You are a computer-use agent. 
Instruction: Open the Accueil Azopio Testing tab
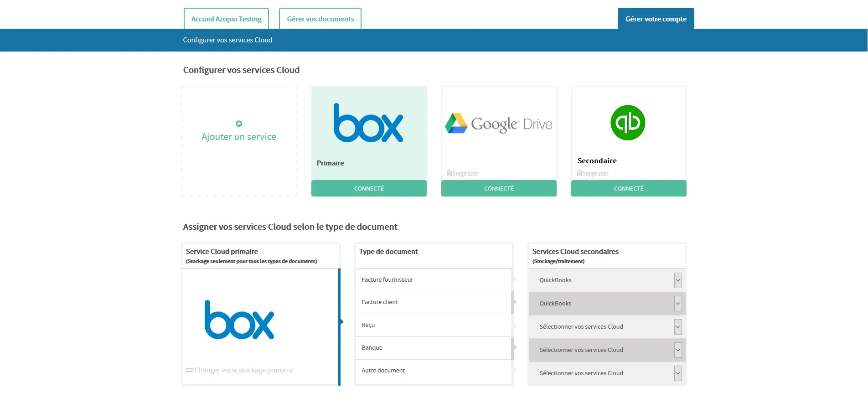pyautogui.click(x=226, y=19)
